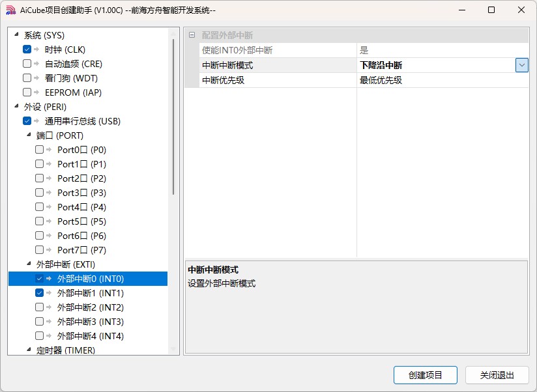The height and width of the screenshot is (392, 537).
Task: Tick the Port1口 (P1) checkbox
Action: pyautogui.click(x=39, y=164)
